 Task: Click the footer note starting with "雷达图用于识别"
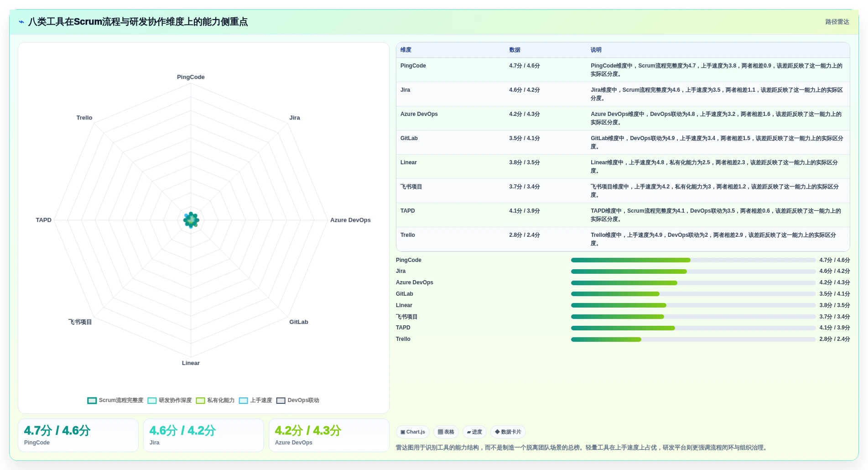pyautogui.click(x=582, y=448)
